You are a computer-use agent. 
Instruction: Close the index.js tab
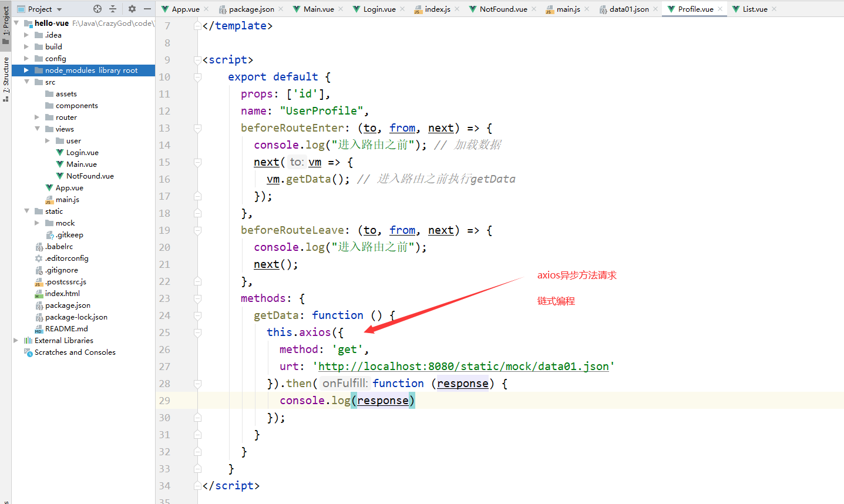tap(457, 9)
